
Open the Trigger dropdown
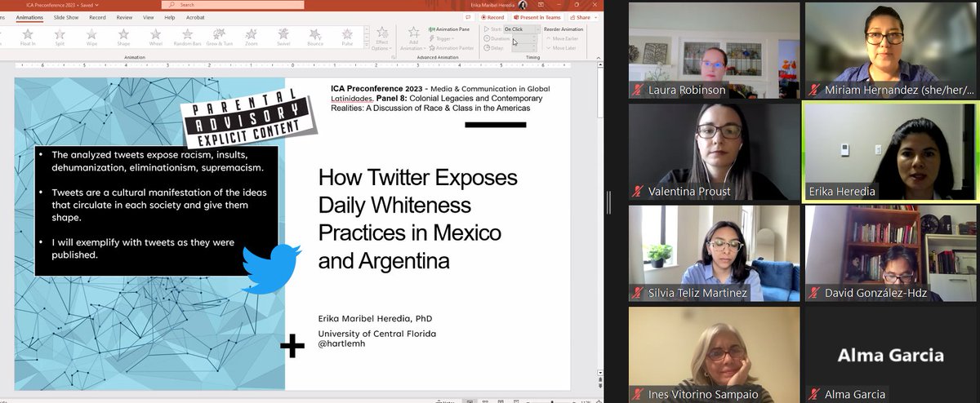443,38
